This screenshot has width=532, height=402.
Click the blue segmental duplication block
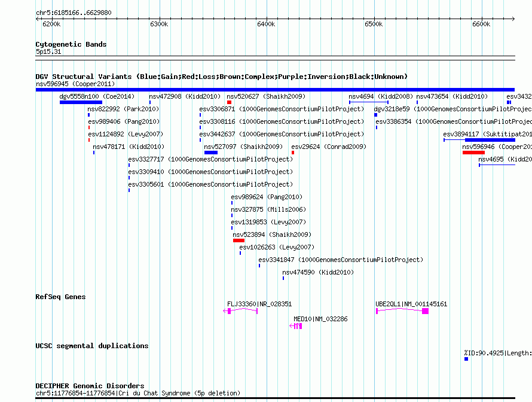coord(466,359)
